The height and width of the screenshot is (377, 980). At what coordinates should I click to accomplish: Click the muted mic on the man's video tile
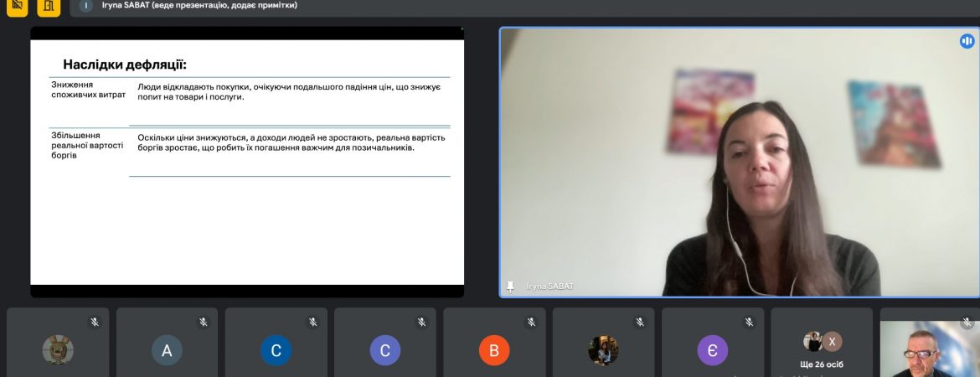coord(967,322)
